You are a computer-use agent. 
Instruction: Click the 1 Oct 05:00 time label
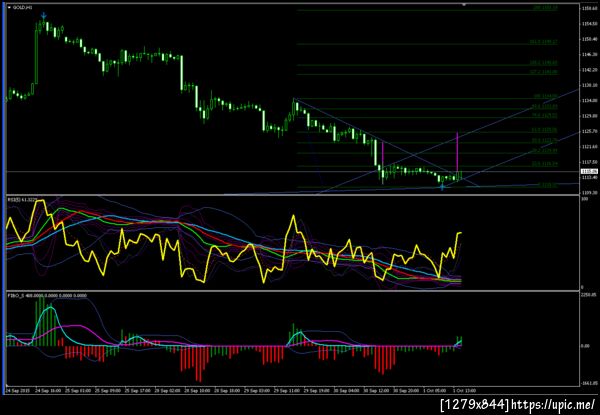pyautogui.click(x=436, y=391)
